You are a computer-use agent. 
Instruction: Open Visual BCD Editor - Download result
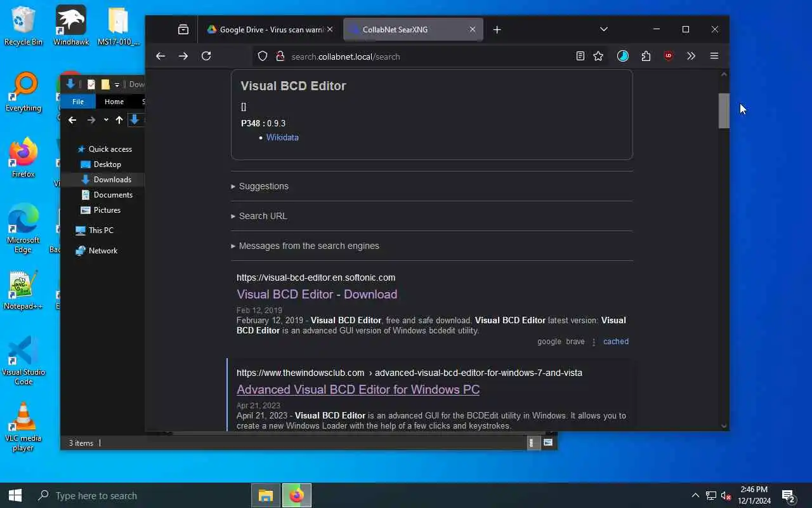tap(317, 294)
